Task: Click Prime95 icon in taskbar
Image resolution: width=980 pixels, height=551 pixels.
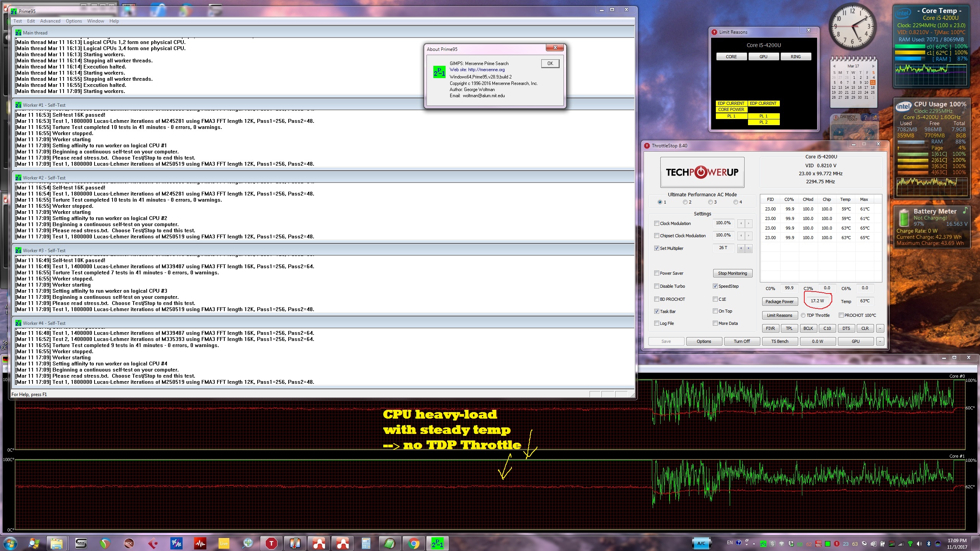Action: (x=437, y=543)
